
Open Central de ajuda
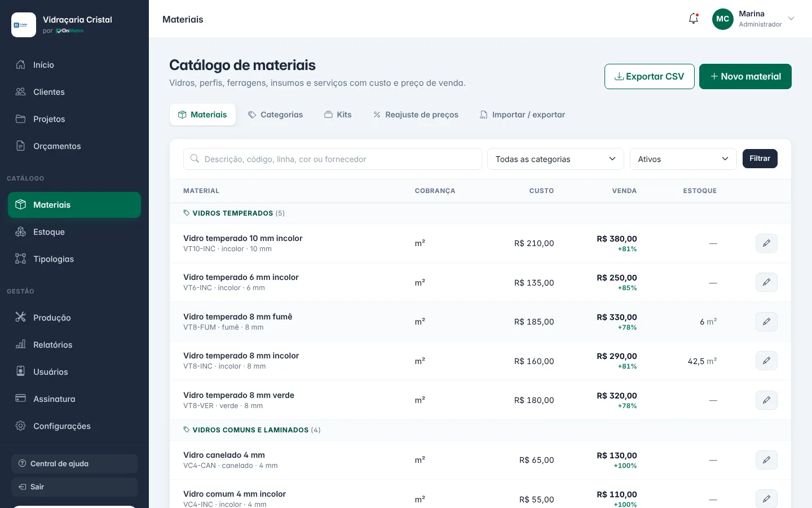74,463
